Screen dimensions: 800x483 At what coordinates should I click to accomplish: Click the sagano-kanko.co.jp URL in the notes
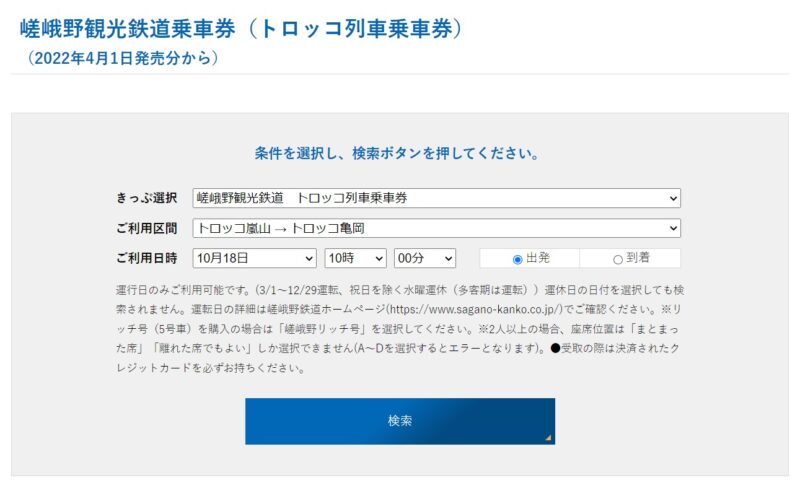(476, 309)
